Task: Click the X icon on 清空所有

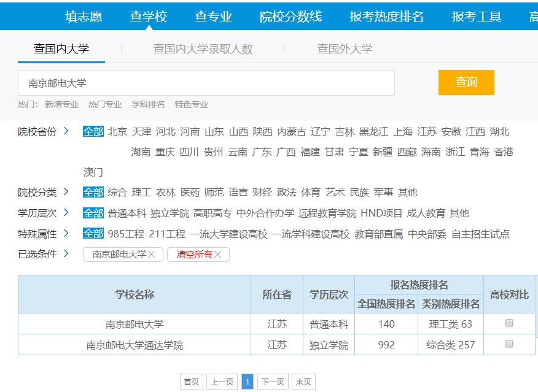Action: [217, 255]
